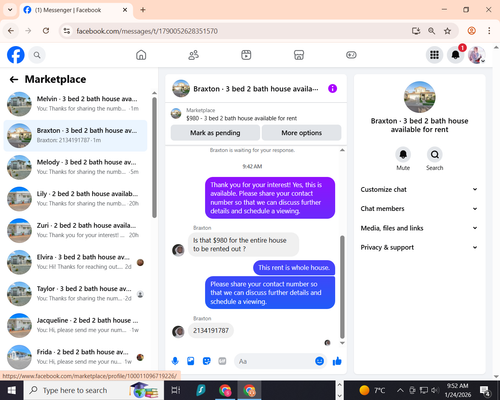Open the Marketplace storefront icon
The width and height of the screenshot is (500, 400).
[x=299, y=55]
